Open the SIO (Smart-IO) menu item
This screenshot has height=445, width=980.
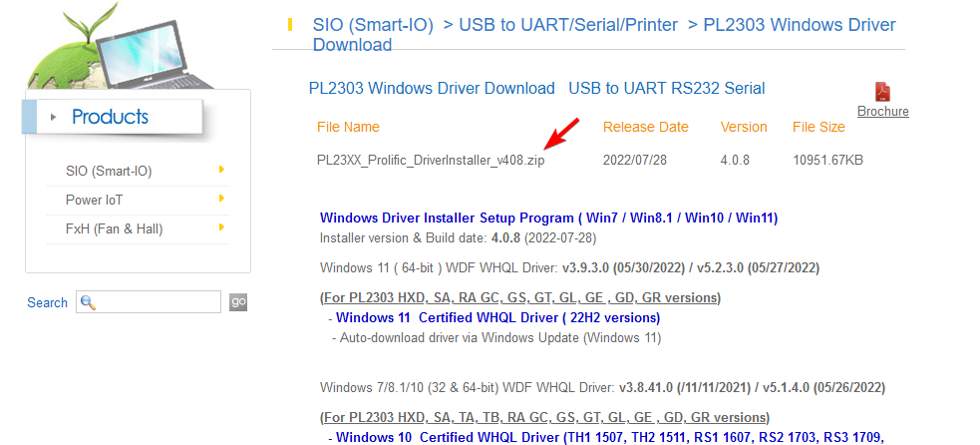point(101,172)
